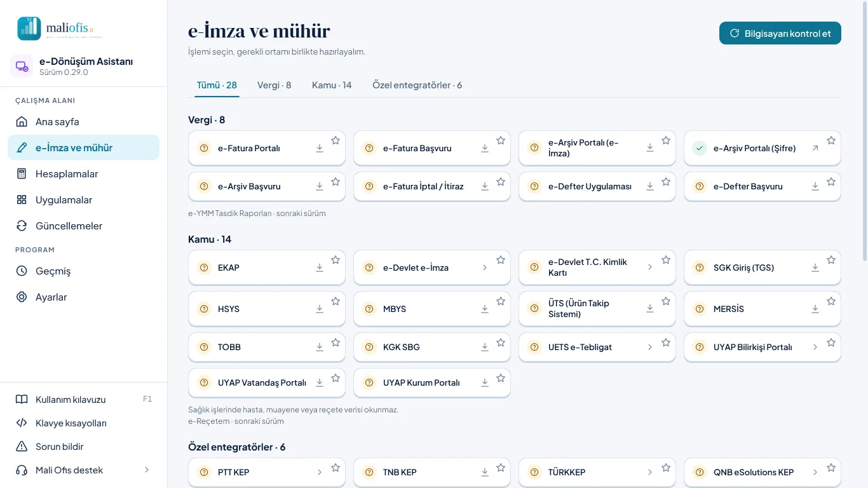
Task: Click the Bilgisayarı kontrol et button
Action: point(780,33)
